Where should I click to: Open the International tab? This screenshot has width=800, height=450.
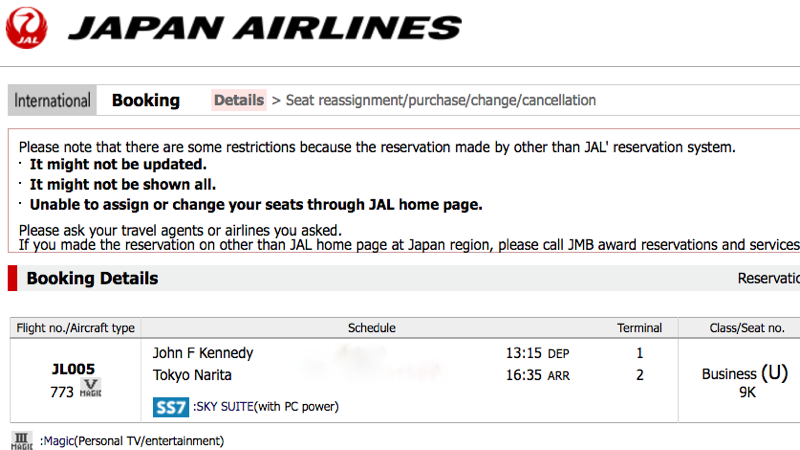point(52,100)
